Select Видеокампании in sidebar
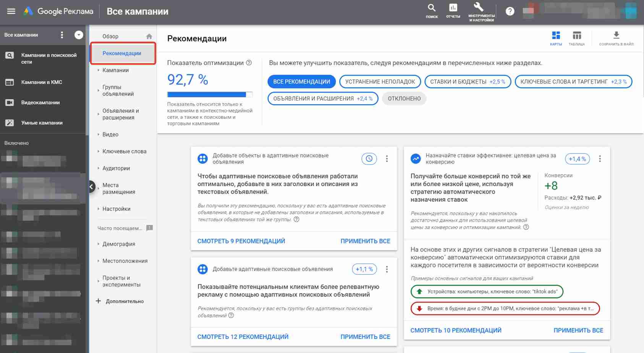644x353 pixels. point(43,102)
